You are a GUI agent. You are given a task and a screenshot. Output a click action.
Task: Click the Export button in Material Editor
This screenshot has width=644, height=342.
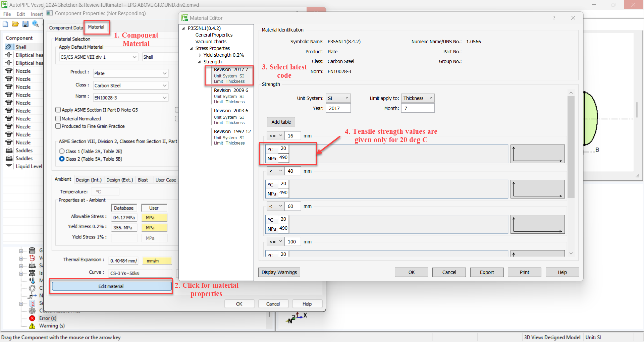(x=487, y=272)
